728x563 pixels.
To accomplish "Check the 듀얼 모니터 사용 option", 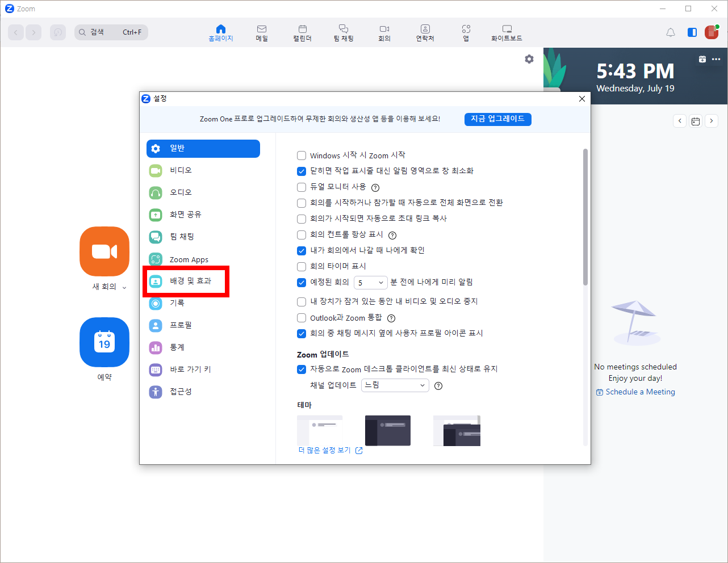I will 301,187.
